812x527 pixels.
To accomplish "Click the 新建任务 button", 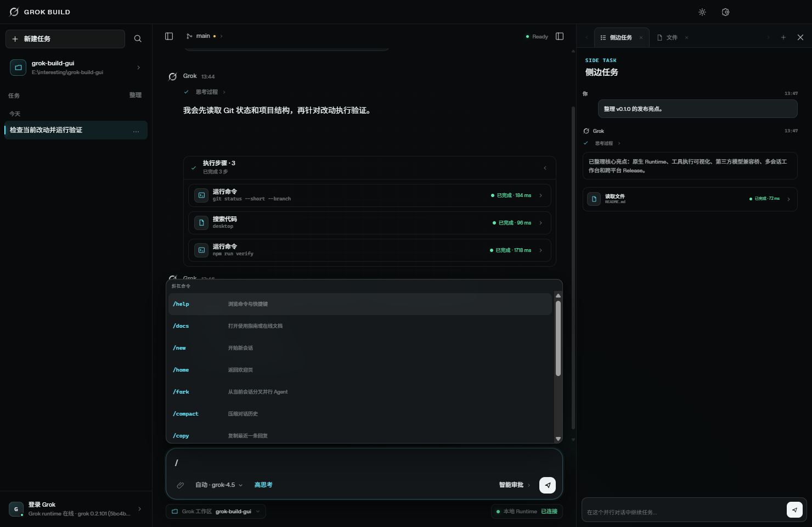I will point(65,39).
